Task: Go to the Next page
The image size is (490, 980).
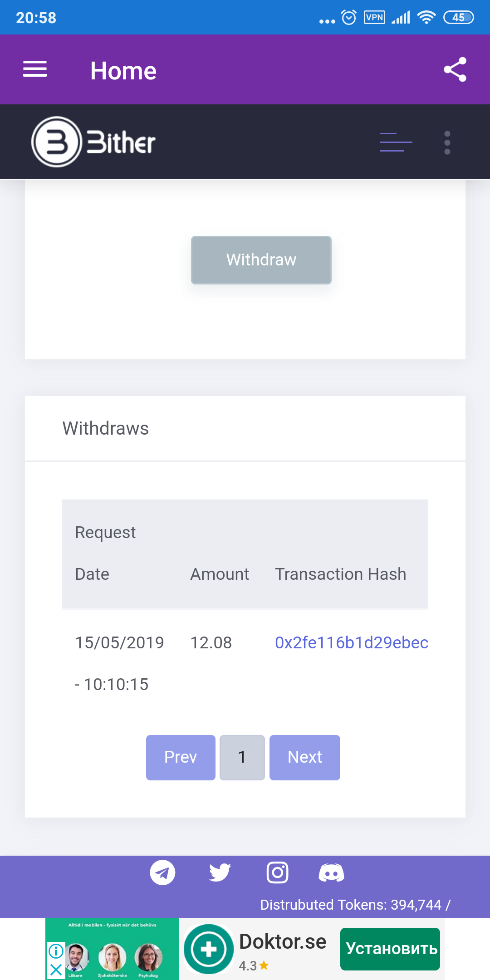Action: [305, 757]
